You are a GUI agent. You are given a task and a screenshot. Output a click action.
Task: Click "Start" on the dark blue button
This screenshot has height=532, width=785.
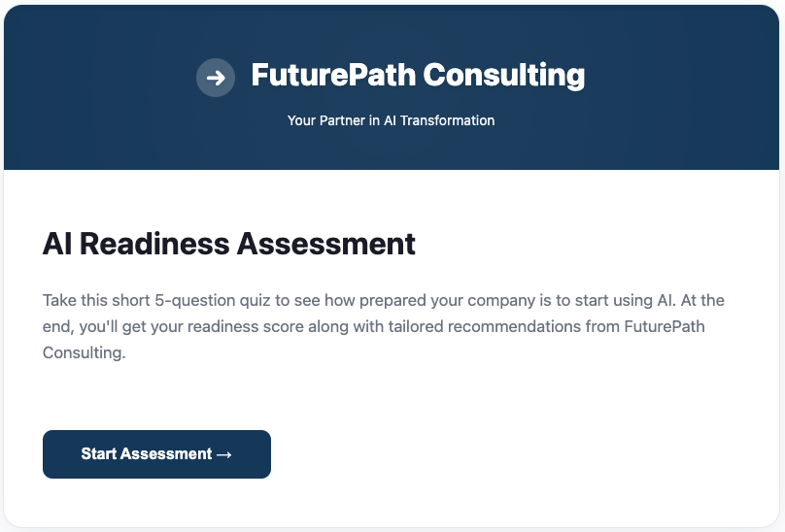[99, 454]
